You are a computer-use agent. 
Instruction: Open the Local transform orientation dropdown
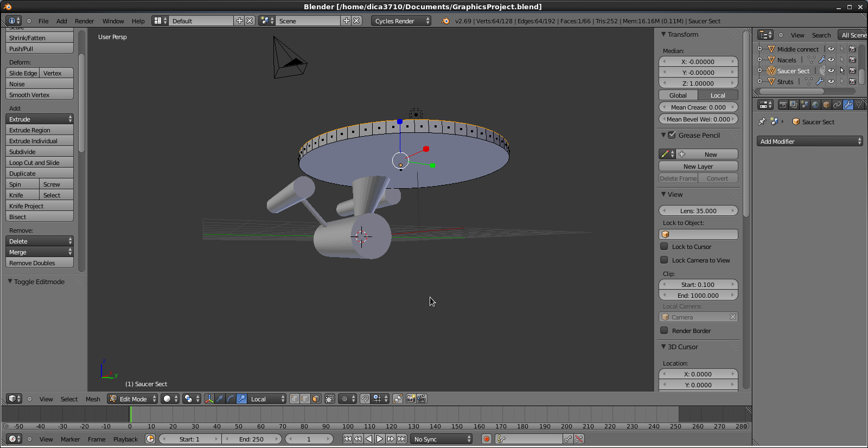[267, 399]
